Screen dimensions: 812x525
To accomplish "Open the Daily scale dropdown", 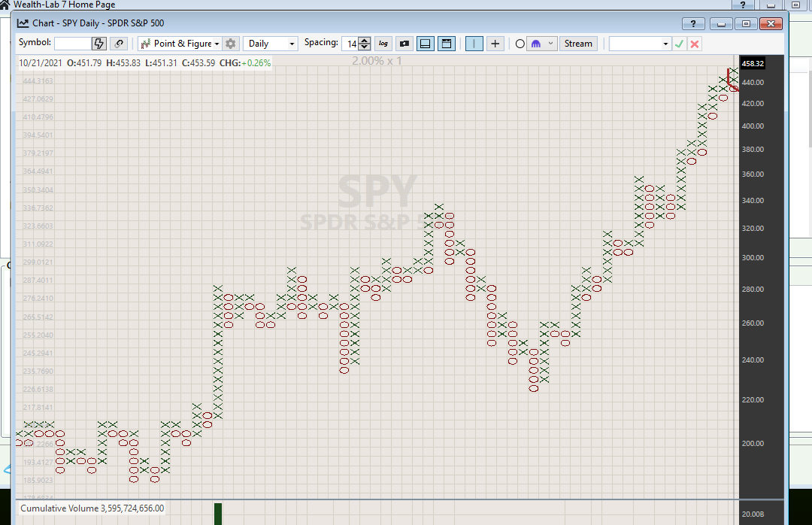I will pyautogui.click(x=271, y=44).
